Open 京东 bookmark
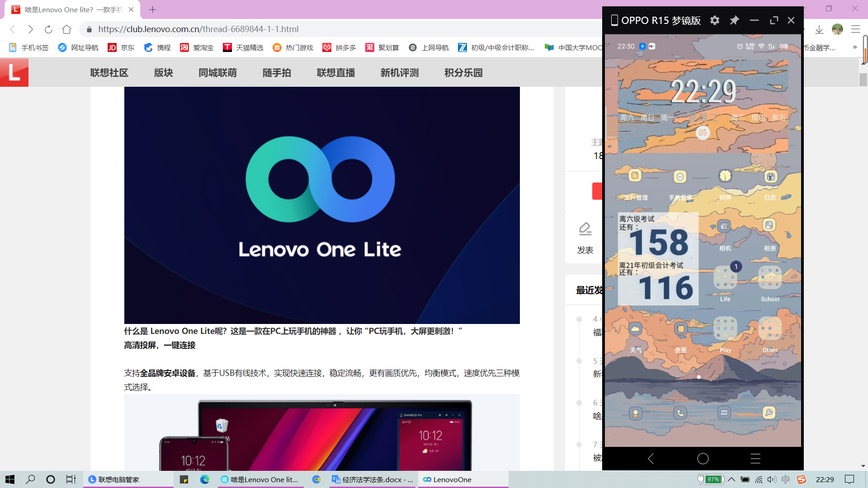Image resolution: width=868 pixels, height=488 pixels. 121,47
